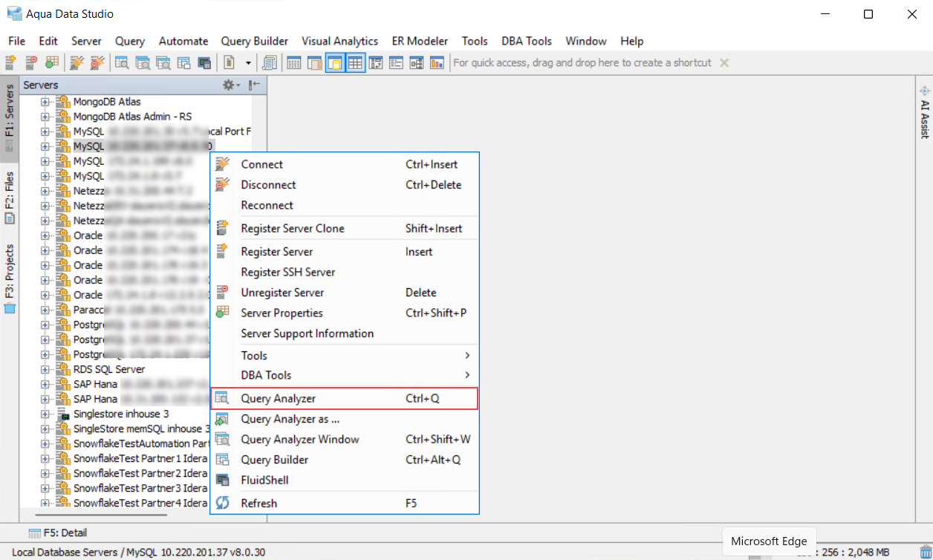
Task: Launch FluidShell from the toolbar icon
Action: click(204, 63)
